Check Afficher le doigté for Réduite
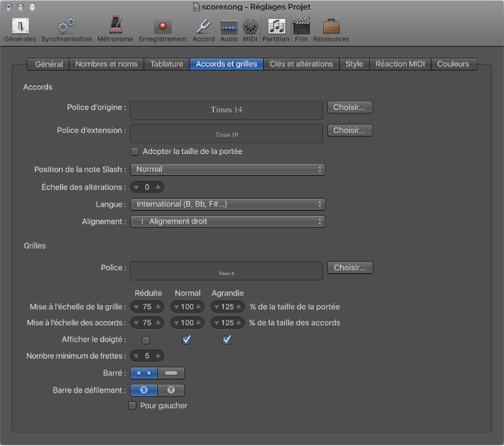504x446 pixels. (146, 340)
